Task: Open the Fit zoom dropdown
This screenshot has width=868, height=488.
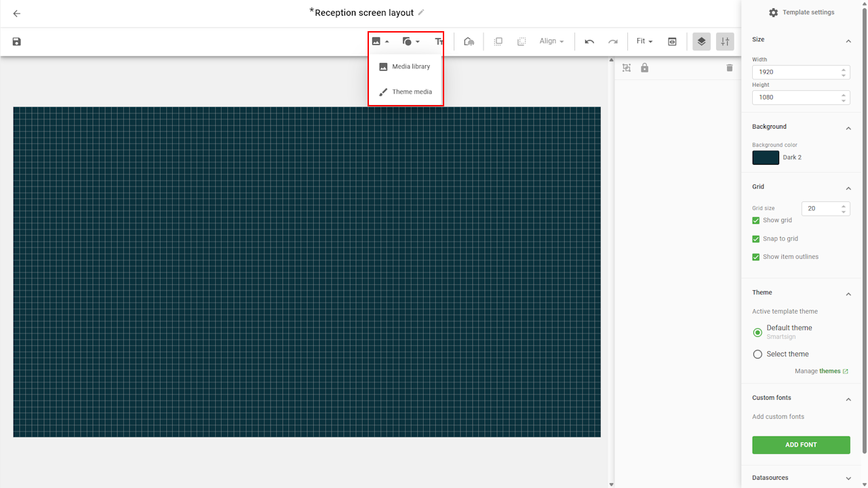Action: click(x=644, y=41)
